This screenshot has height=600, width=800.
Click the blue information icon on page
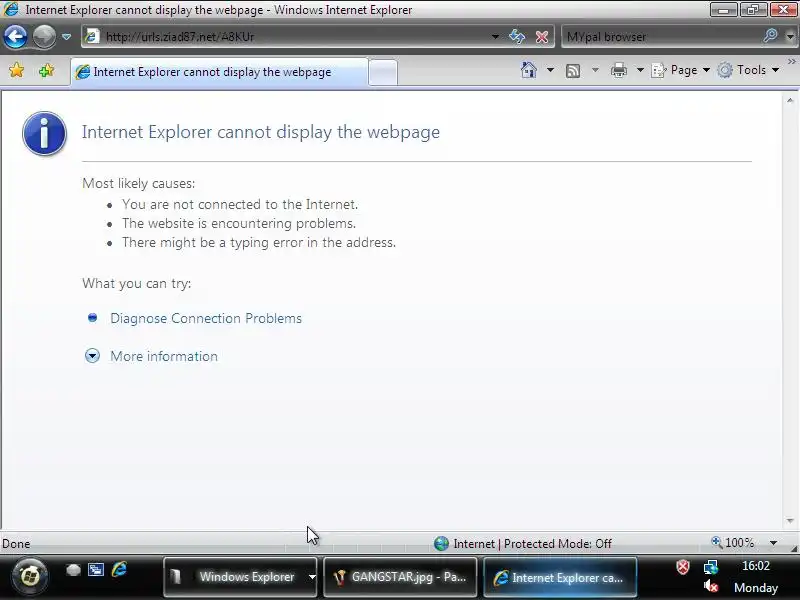[44, 133]
